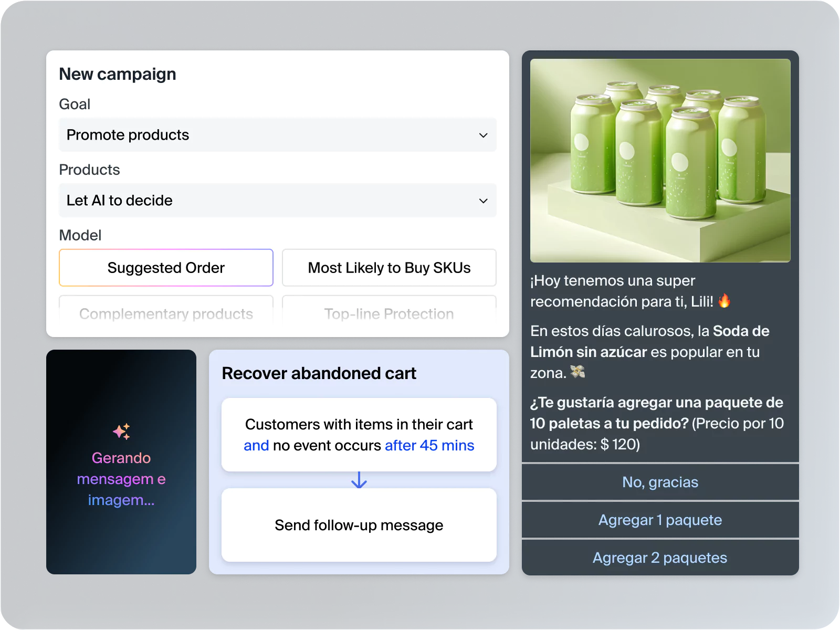The width and height of the screenshot is (840, 630).
Task: Choose the Most Likely to Buy SKUs model
Action: [x=389, y=268]
